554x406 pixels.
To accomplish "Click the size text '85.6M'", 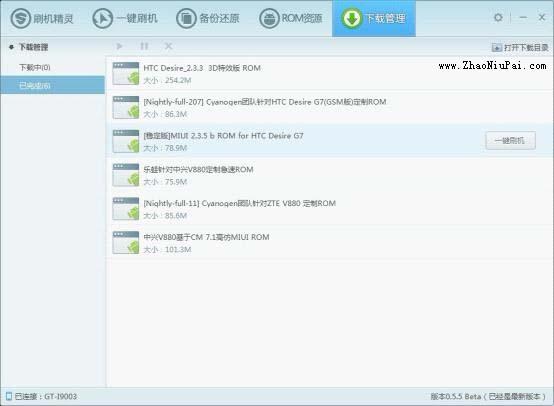I will pyautogui.click(x=176, y=216).
